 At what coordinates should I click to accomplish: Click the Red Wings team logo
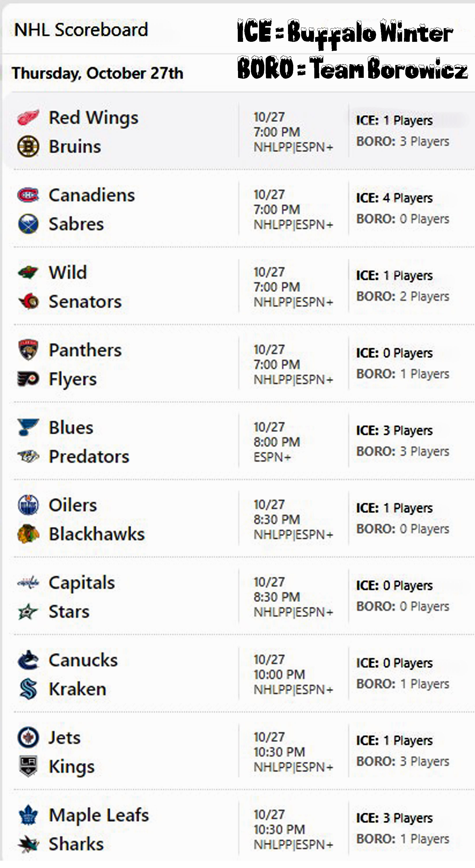click(x=28, y=118)
